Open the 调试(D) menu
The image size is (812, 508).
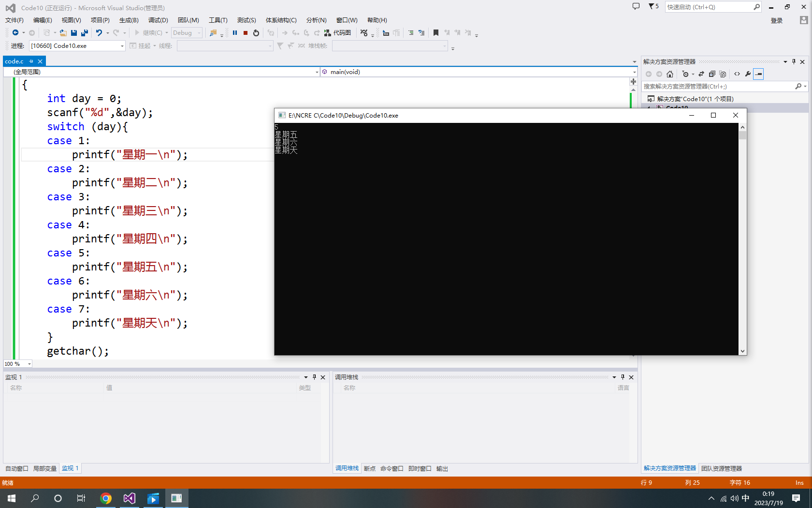coord(158,20)
